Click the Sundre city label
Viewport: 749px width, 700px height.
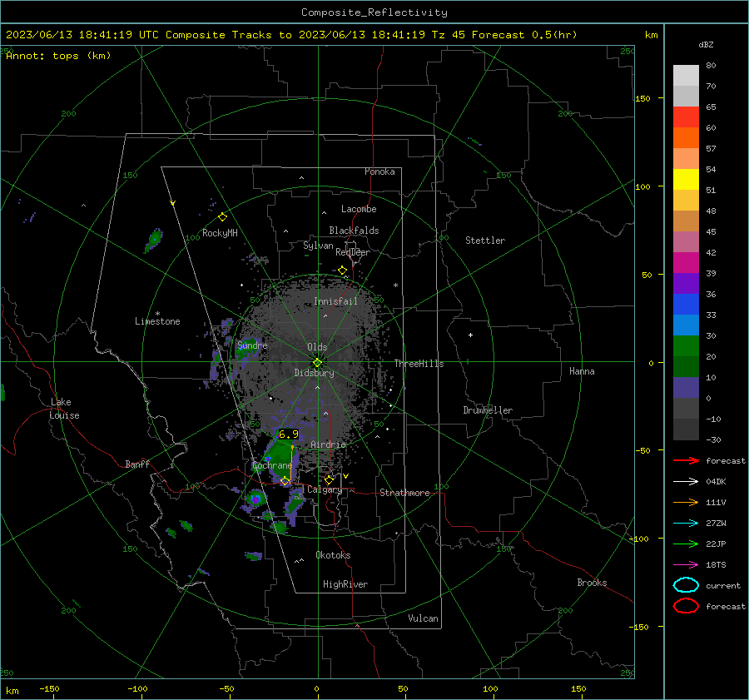[x=252, y=345]
